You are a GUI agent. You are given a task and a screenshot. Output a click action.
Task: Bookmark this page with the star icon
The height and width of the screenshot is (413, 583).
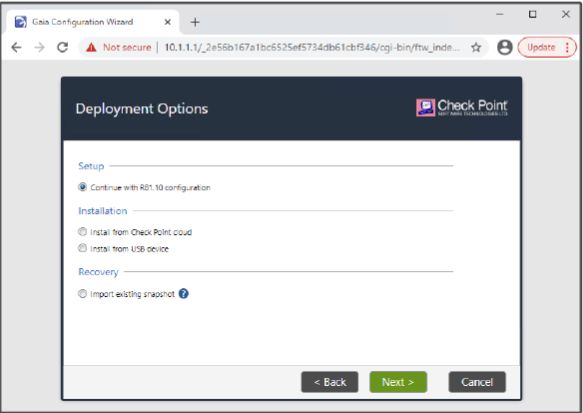[476, 47]
